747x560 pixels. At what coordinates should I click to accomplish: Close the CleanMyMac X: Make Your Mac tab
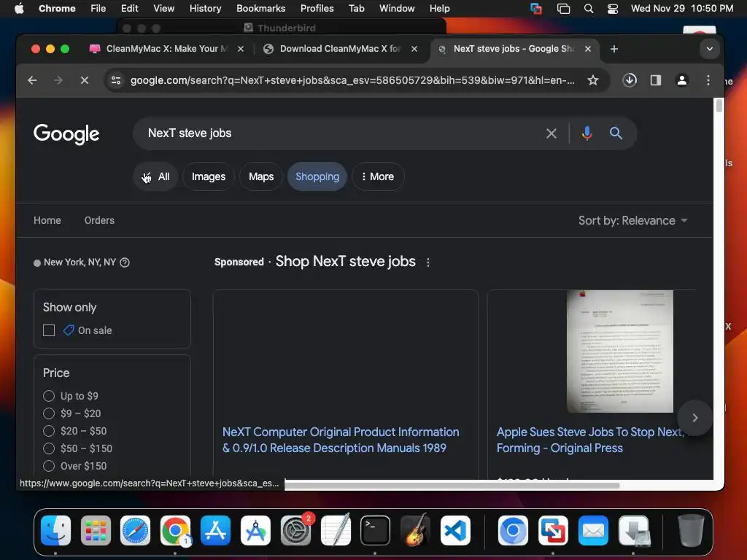point(241,49)
